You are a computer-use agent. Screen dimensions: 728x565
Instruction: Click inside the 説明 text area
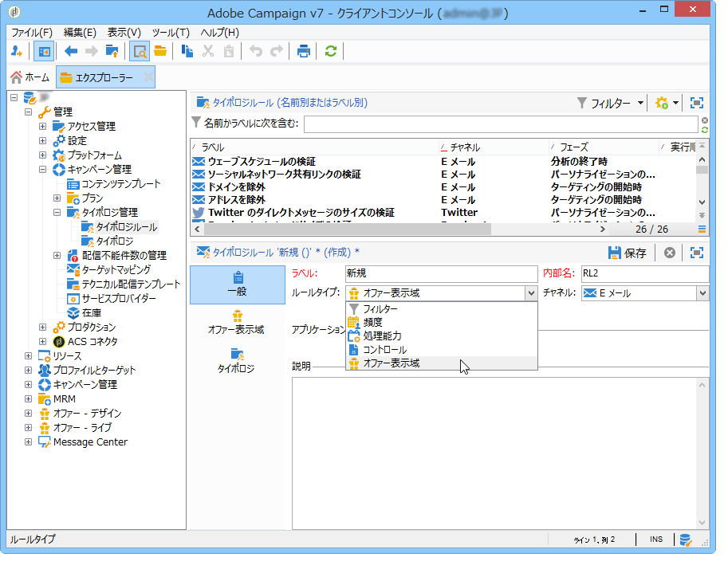[x=494, y=453]
